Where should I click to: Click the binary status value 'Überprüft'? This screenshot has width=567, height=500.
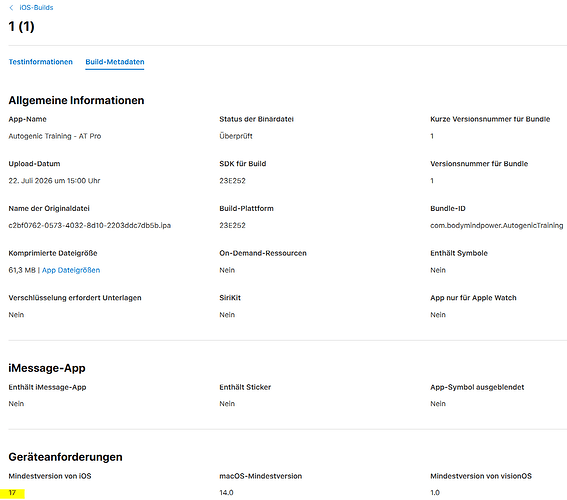[236, 136]
